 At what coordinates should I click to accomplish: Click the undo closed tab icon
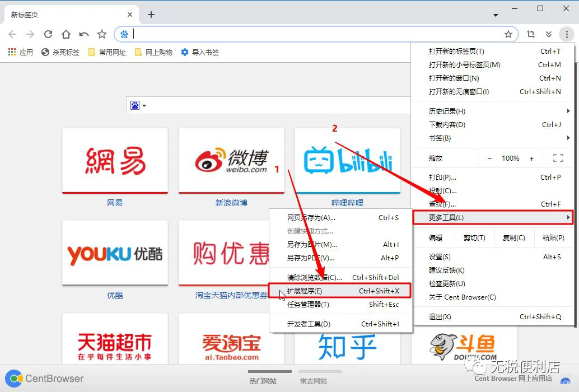84,34
